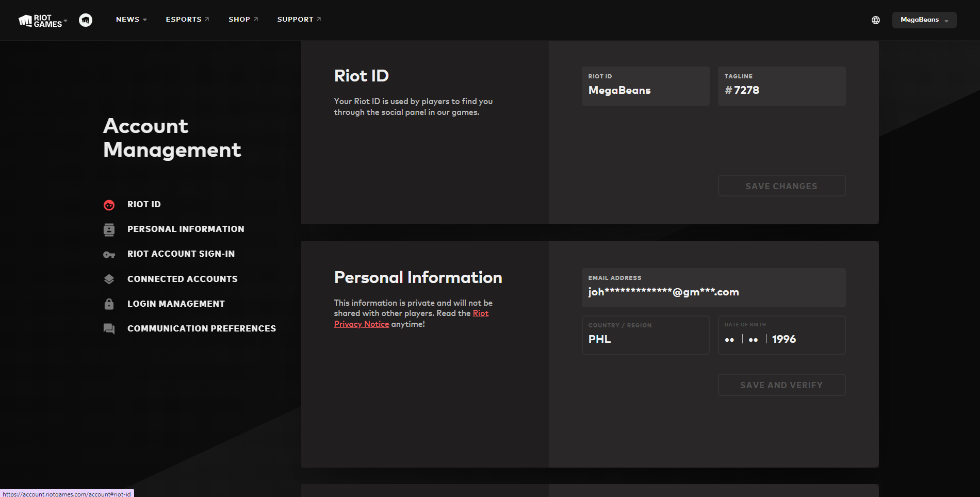
Task: Click the key icon for Riot Account Sign-In
Action: click(109, 255)
